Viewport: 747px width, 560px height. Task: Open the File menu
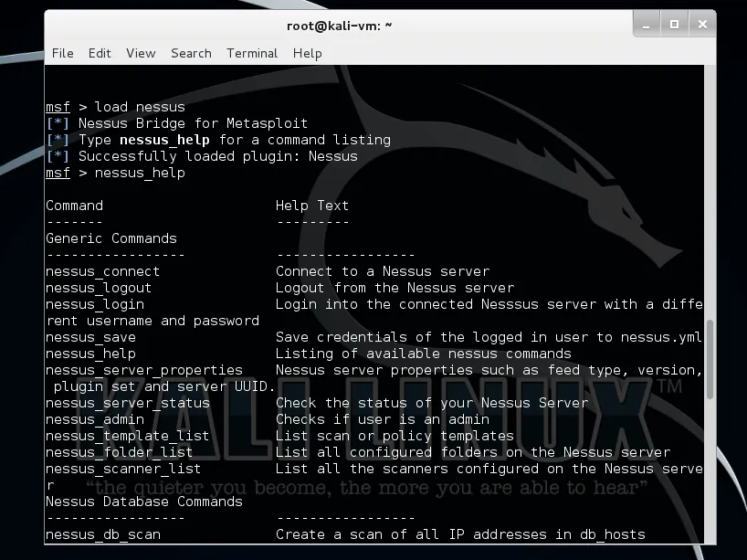point(62,53)
